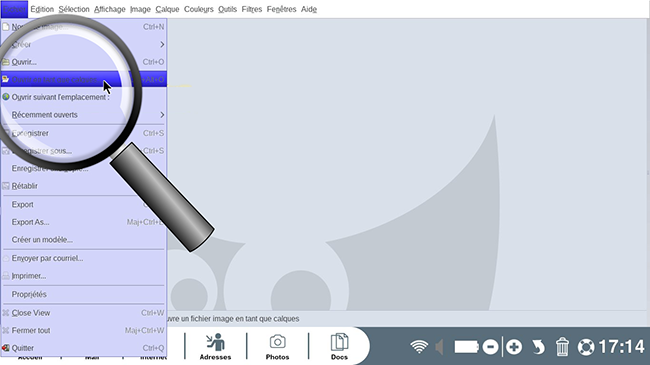
Task: Open the Docs launcher icon
Action: [339, 346]
